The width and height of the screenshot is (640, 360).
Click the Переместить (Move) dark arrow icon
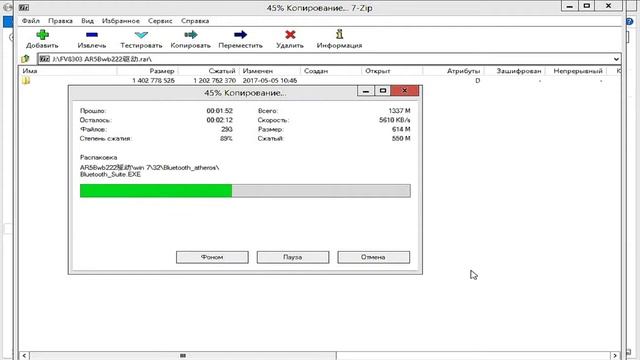pos(240,35)
